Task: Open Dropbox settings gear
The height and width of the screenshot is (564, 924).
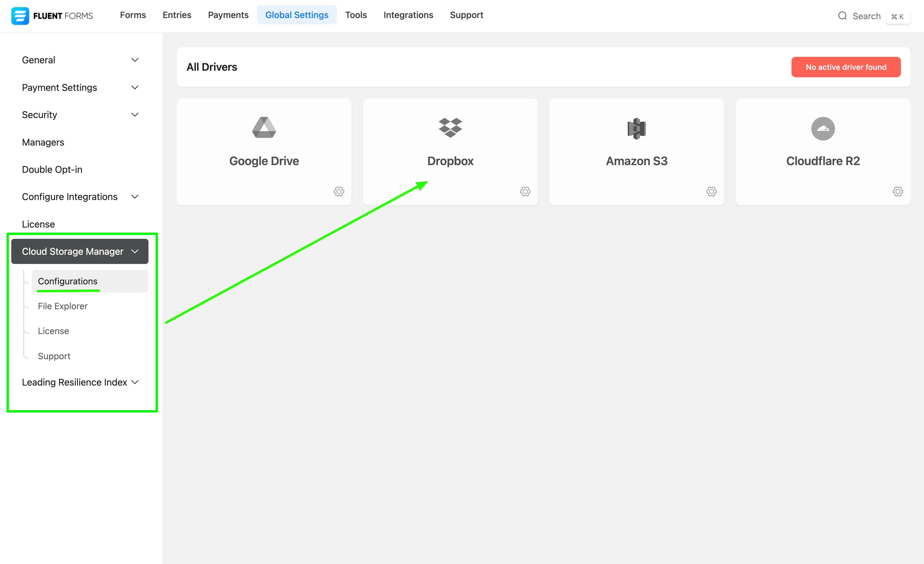Action: coord(525,191)
